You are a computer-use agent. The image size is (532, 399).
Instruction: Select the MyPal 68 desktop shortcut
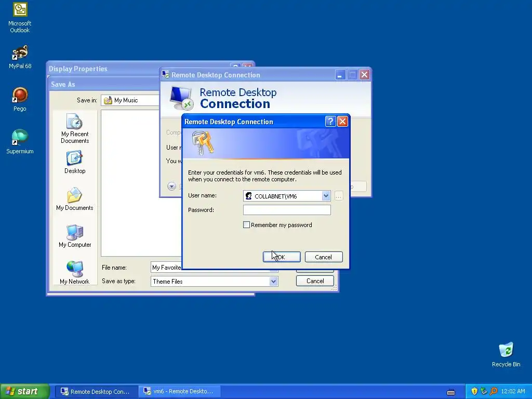20,57
